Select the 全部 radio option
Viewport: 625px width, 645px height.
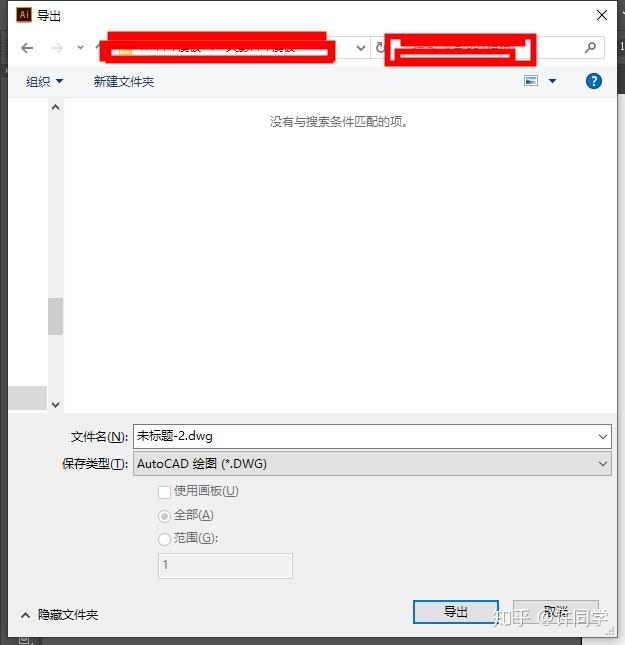(x=164, y=516)
